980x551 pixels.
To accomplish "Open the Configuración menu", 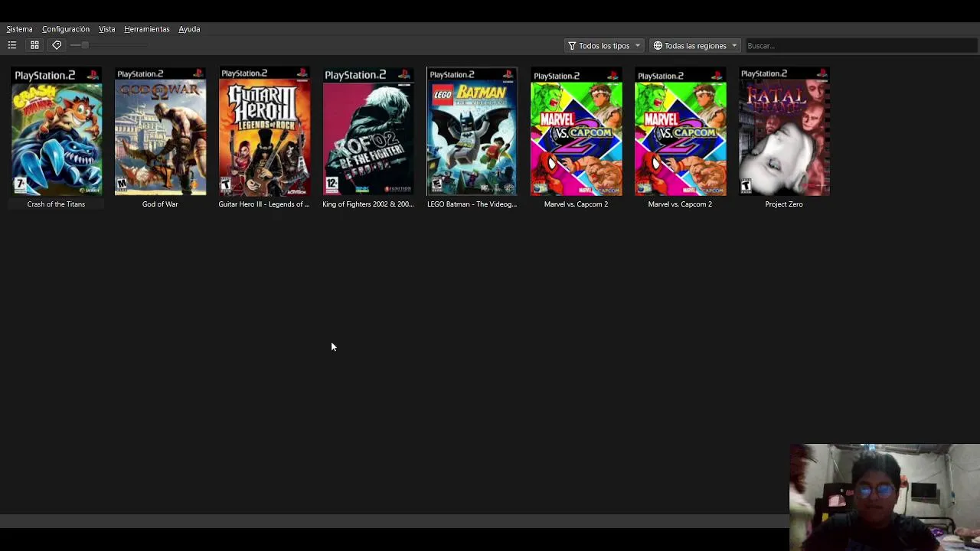I will click(x=66, y=29).
